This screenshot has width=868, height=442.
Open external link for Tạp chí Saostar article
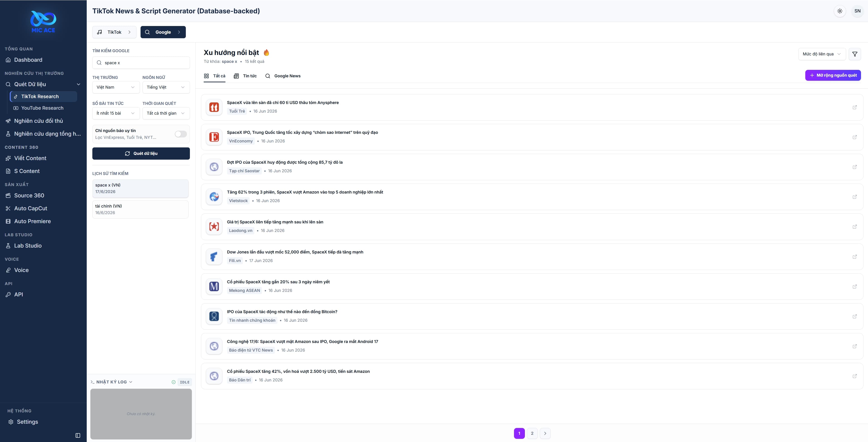854,167
